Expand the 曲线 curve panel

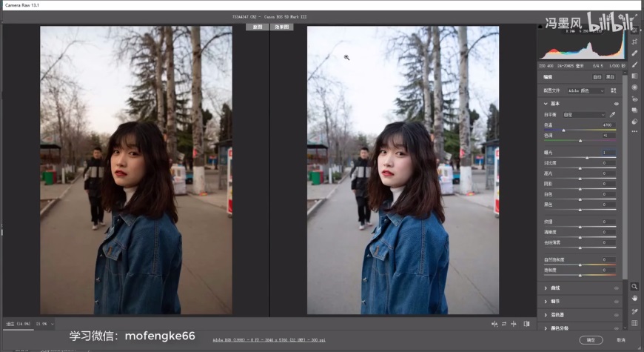point(546,288)
